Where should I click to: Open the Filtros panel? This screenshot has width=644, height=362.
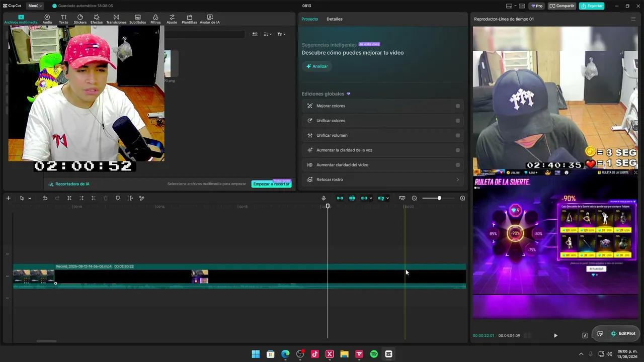[x=155, y=19]
